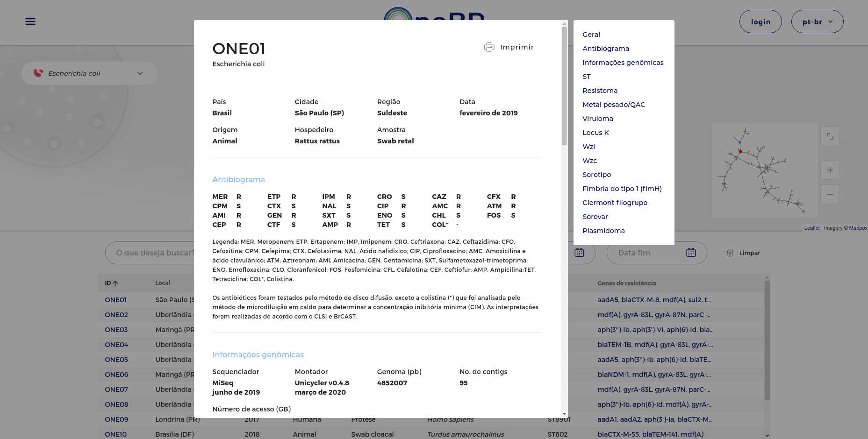
Task: Click the trash icon beside Limpar
Action: coord(730,253)
